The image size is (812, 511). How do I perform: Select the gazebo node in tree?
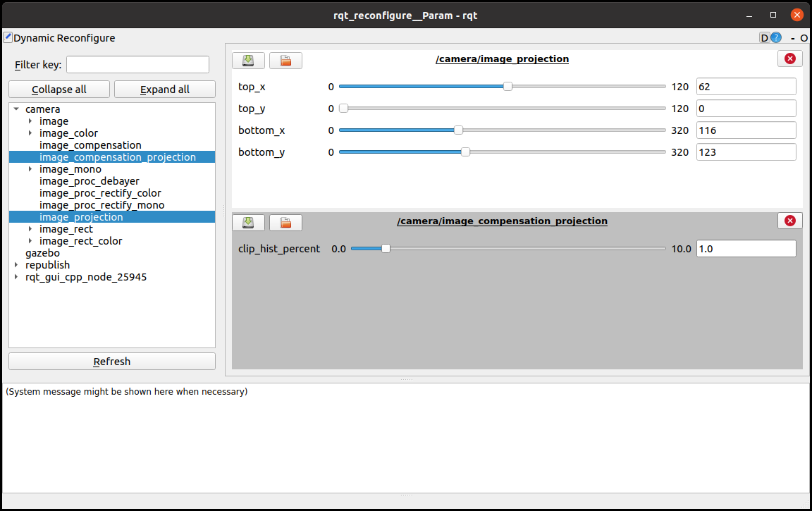pyautogui.click(x=42, y=253)
